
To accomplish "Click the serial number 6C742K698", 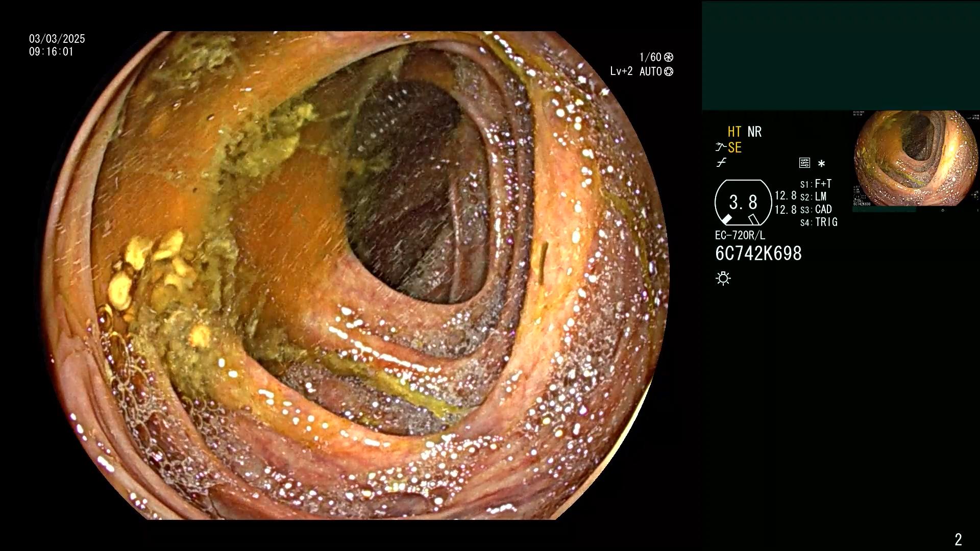I will point(758,254).
